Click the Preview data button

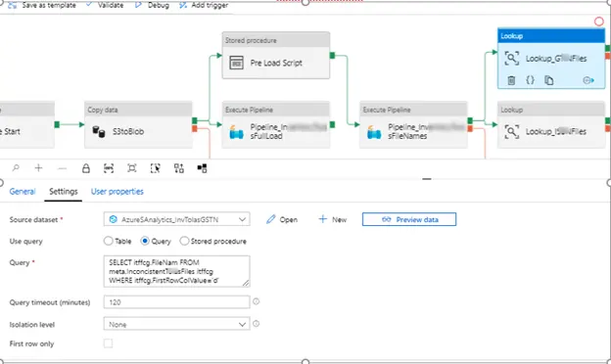pyautogui.click(x=409, y=219)
